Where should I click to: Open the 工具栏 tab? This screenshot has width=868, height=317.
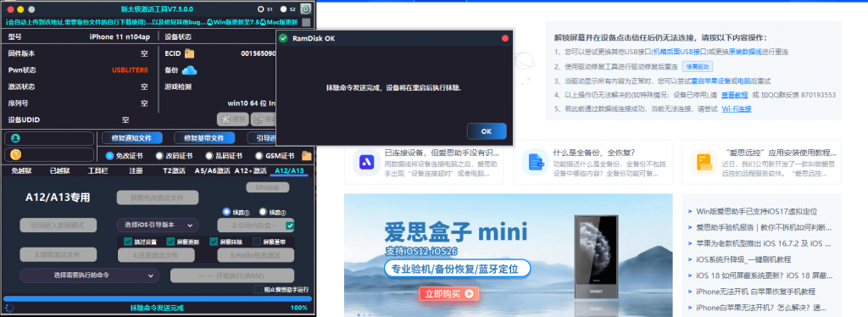[98, 171]
